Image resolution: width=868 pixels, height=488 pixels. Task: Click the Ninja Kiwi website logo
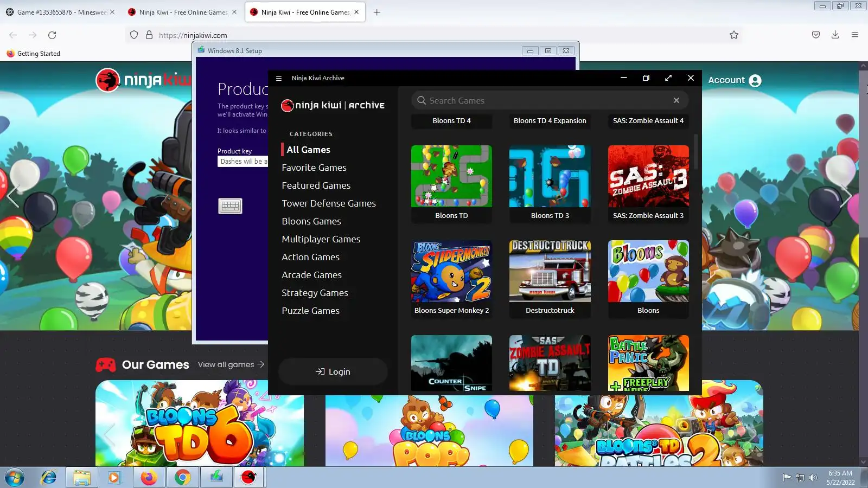[x=143, y=80]
